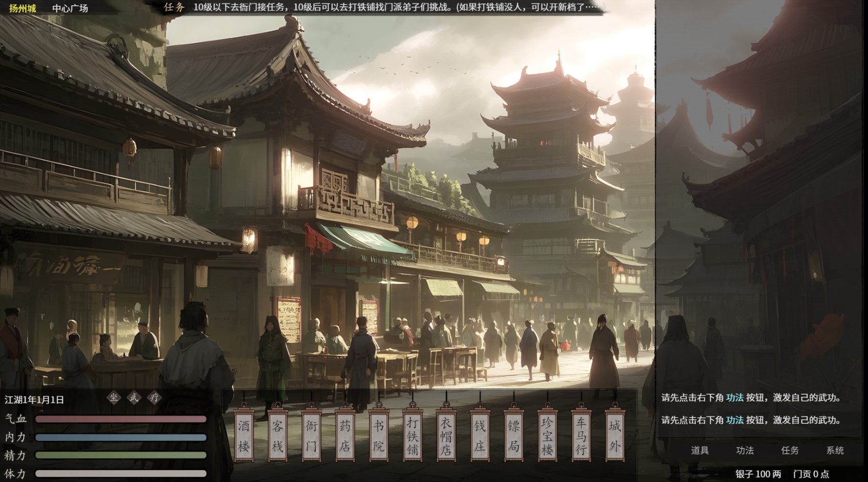The image size is (868, 482).
Task: Click the 疗 heal diamond icon
Action: 154,398
